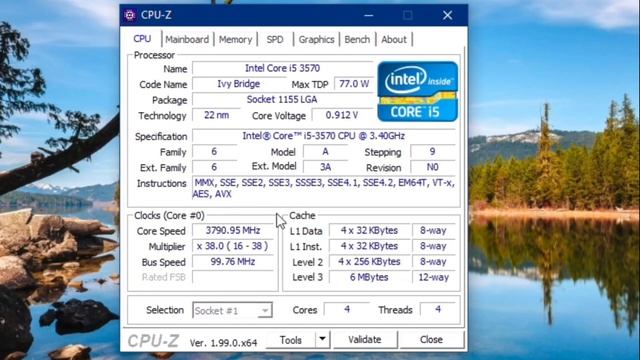The width and height of the screenshot is (640, 360).
Task: Click the 99.76 MHz bus speed value
Action: coord(233,262)
